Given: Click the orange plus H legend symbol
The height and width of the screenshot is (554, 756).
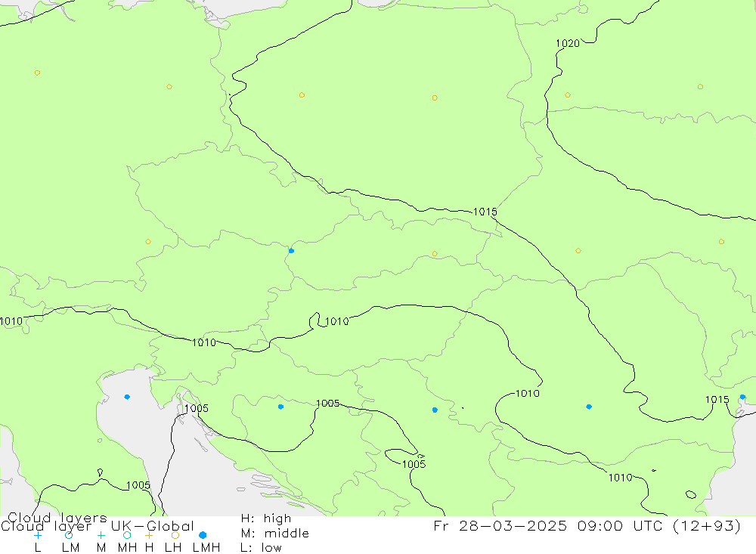Looking at the screenshot, I should coord(149,535).
